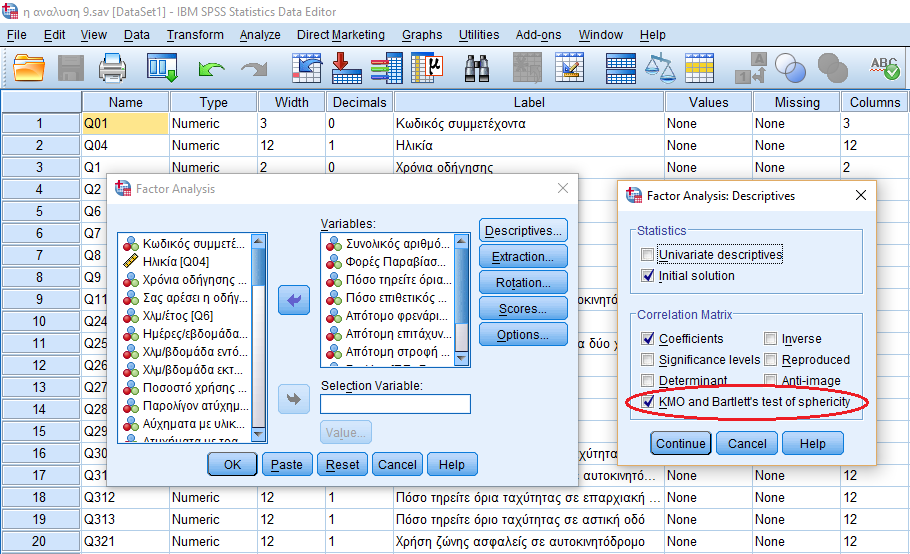Click up arrow of Variables list scrollbar
Image resolution: width=910 pixels, height=554 pixels.
coord(461,241)
